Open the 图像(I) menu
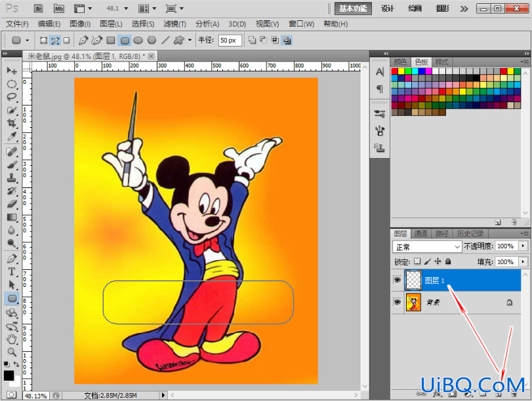The image size is (532, 401). click(x=80, y=24)
